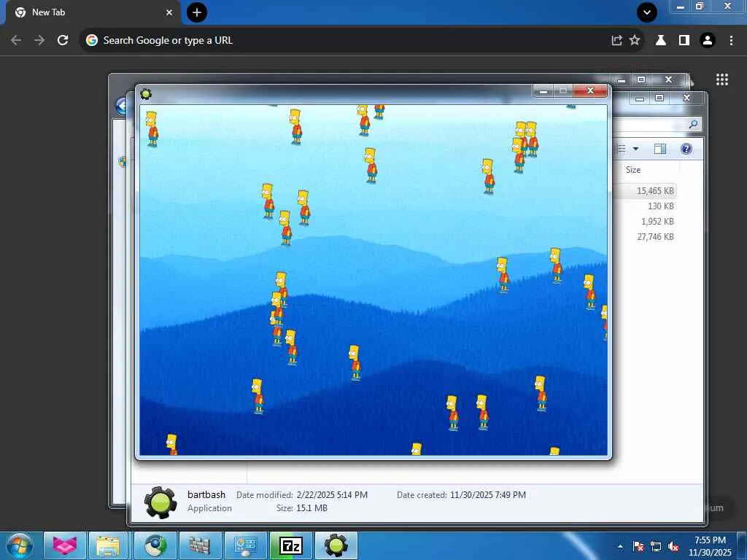Viewport: 747px width, 560px height.
Task: Open the tab search chevron in Chrome
Action: point(647,12)
